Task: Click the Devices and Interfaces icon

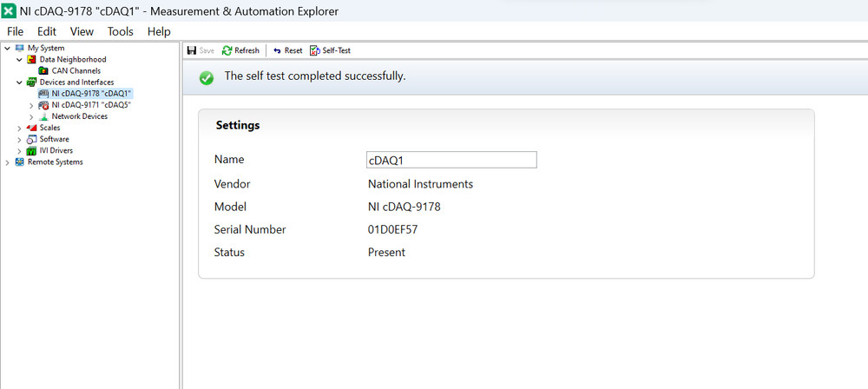Action: point(32,82)
